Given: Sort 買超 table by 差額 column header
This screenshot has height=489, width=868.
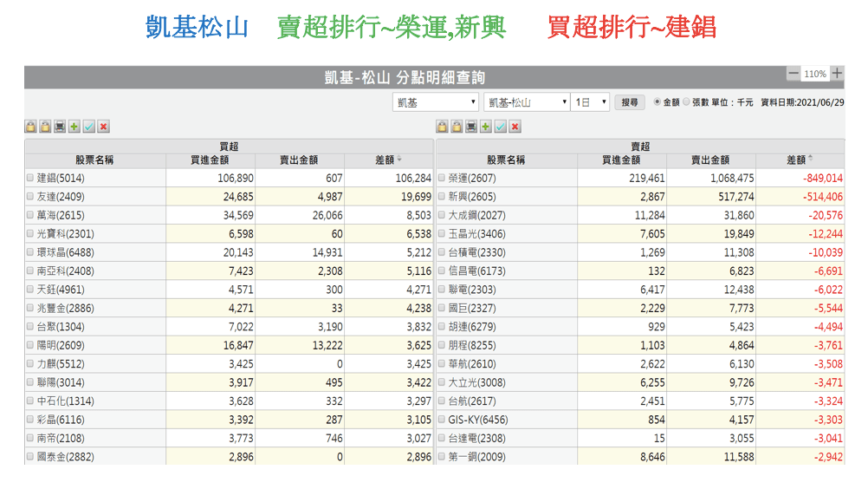Looking at the screenshot, I should [387, 160].
